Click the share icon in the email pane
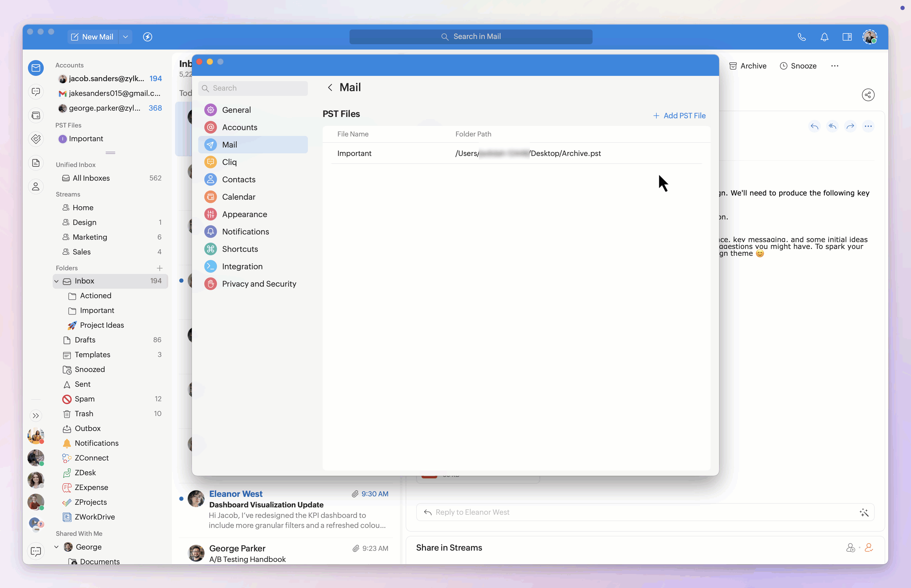The image size is (911, 588). coord(868,95)
